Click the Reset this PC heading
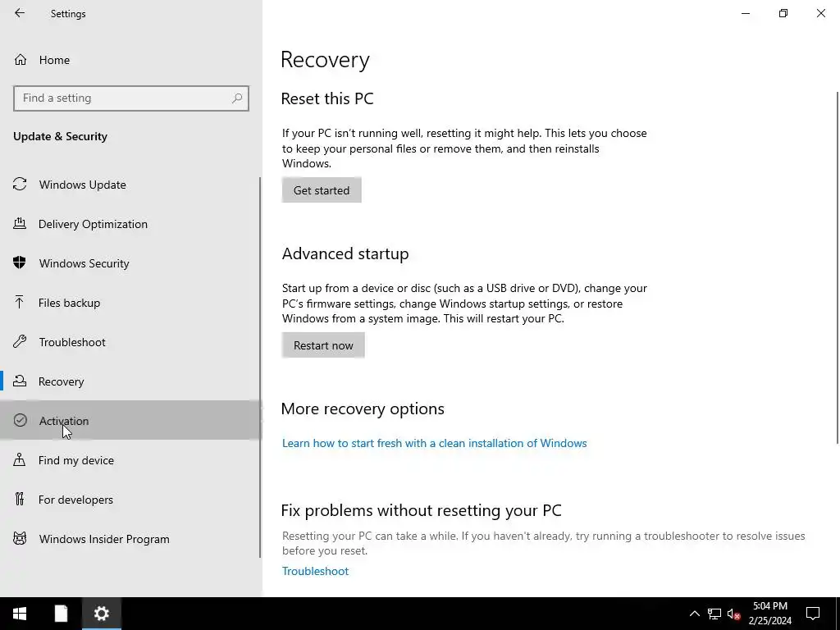 [327, 98]
